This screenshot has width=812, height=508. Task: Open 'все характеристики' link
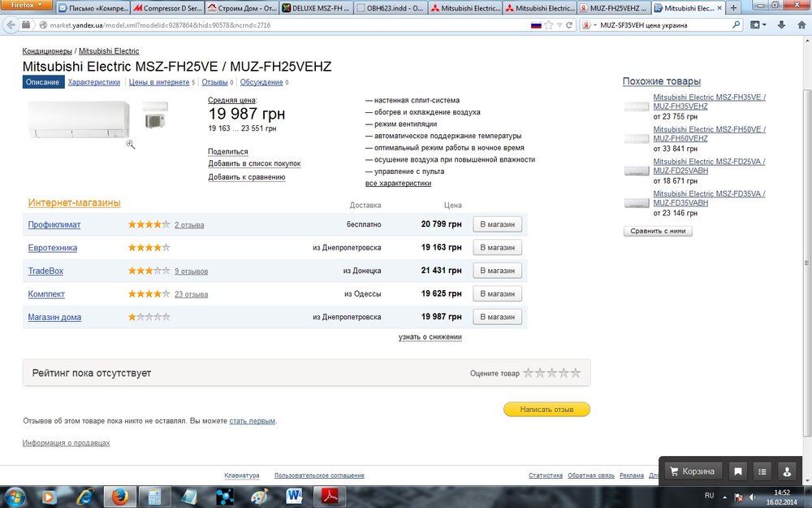398,183
